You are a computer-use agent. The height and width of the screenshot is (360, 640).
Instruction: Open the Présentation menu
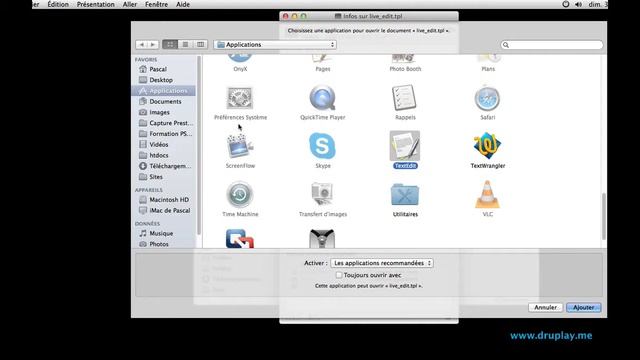click(96, 4)
